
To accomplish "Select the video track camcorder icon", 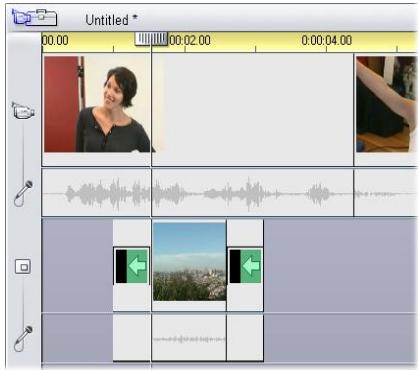I will click(23, 111).
